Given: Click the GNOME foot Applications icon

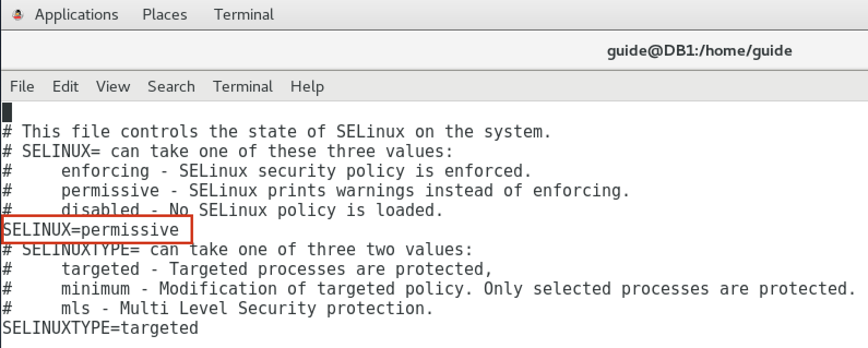Looking at the screenshot, I should pos(18,15).
